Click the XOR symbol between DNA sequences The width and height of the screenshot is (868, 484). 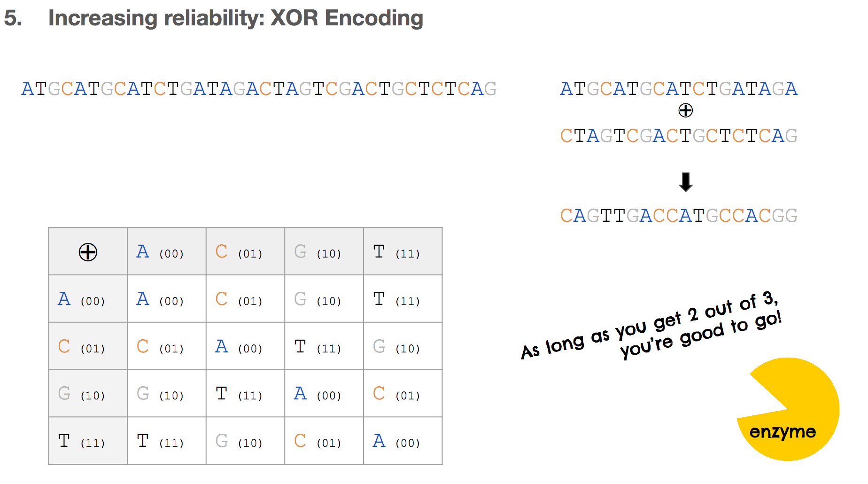coord(686,110)
